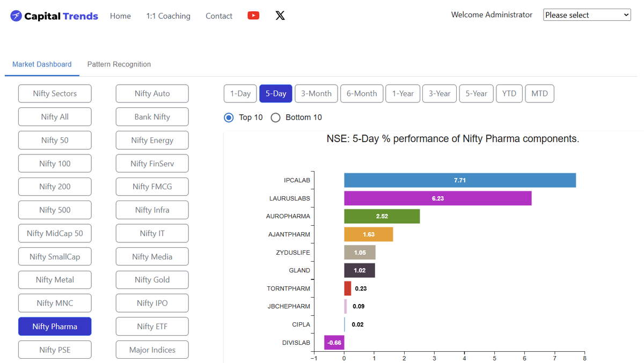Show the Nifty FinServ sector
644x363 pixels.
coord(152,164)
